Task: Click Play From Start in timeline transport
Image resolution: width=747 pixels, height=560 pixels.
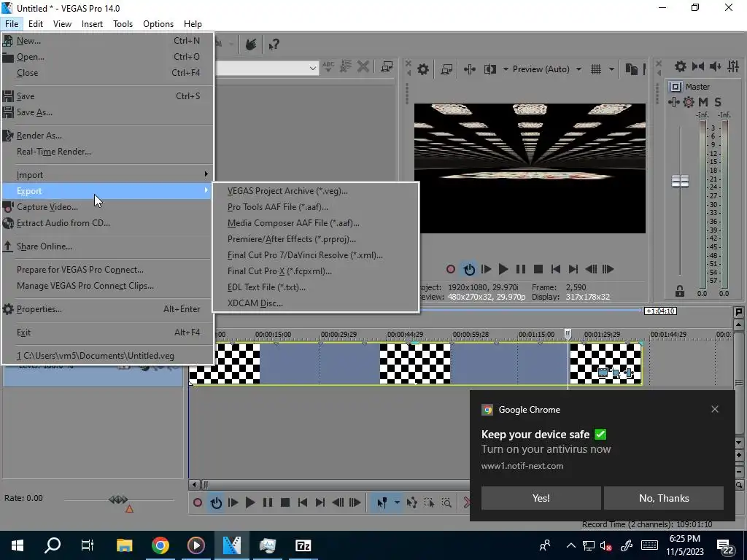Action: (x=233, y=502)
